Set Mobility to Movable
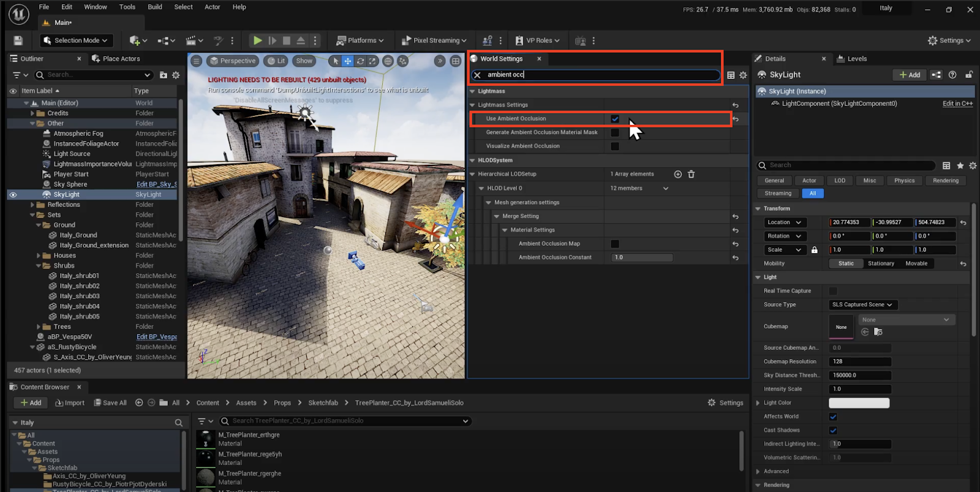The width and height of the screenshot is (980, 492). pyautogui.click(x=916, y=263)
